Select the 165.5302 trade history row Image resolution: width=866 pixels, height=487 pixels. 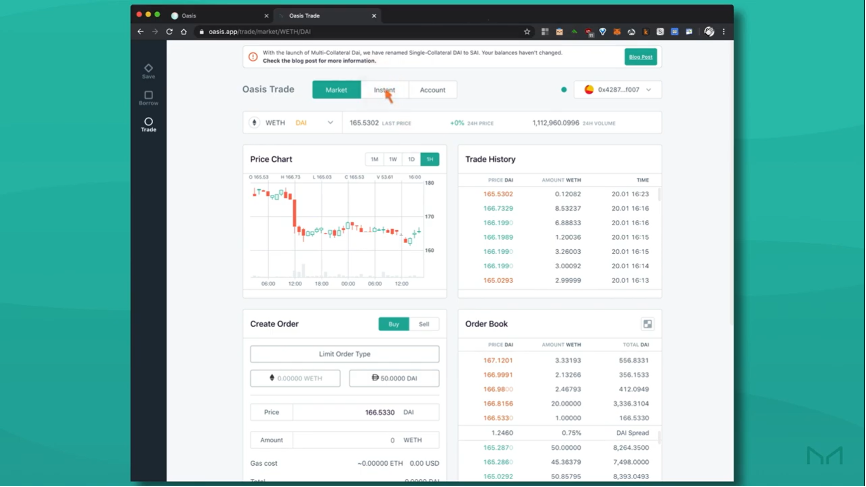[x=558, y=194]
